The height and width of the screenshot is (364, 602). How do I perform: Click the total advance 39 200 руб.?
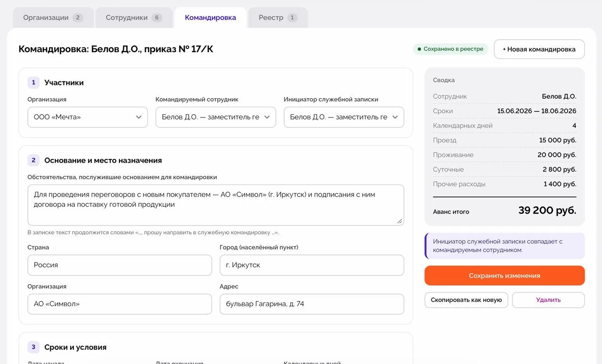[547, 211]
